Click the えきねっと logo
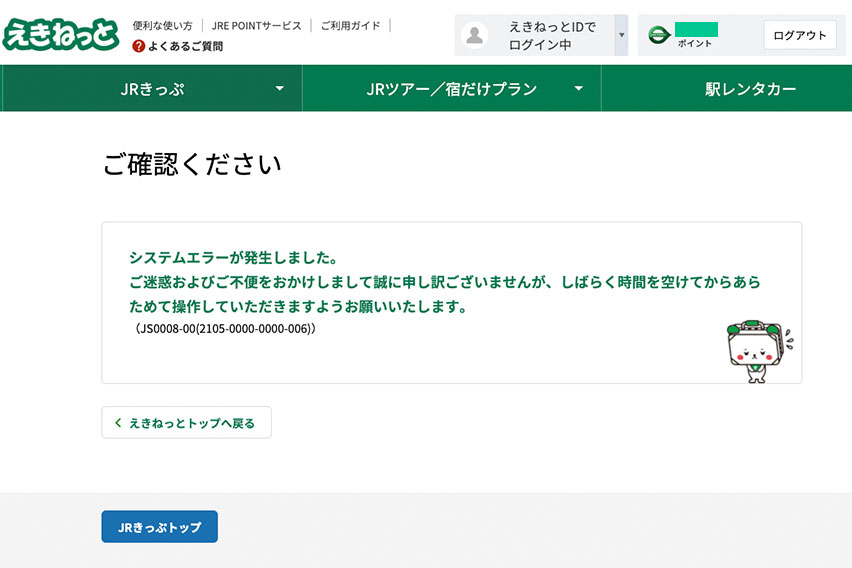 [x=60, y=35]
